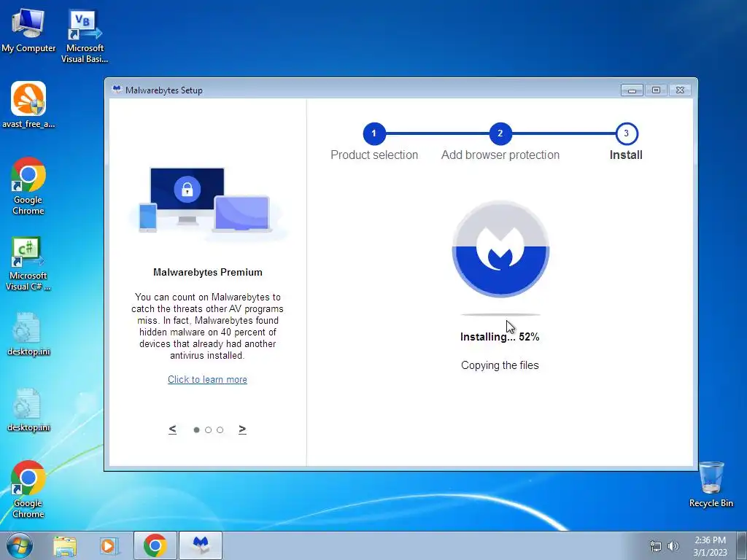
Task: Launch Windows Media Player from taskbar
Action: click(x=109, y=545)
